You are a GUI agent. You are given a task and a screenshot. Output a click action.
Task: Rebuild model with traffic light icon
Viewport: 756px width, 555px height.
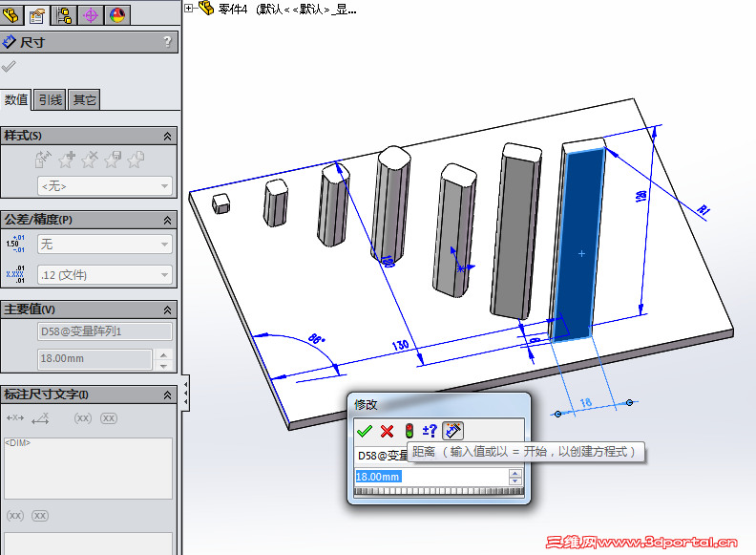[x=409, y=431]
